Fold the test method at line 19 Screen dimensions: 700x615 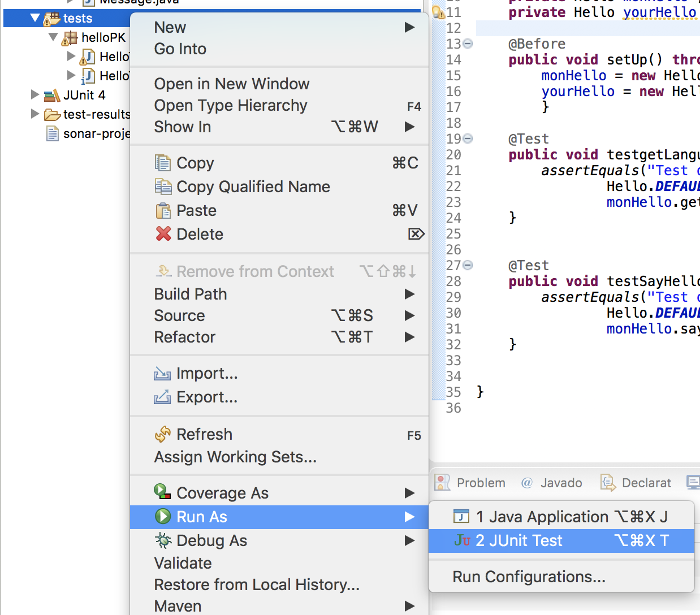(x=468, y=138)
